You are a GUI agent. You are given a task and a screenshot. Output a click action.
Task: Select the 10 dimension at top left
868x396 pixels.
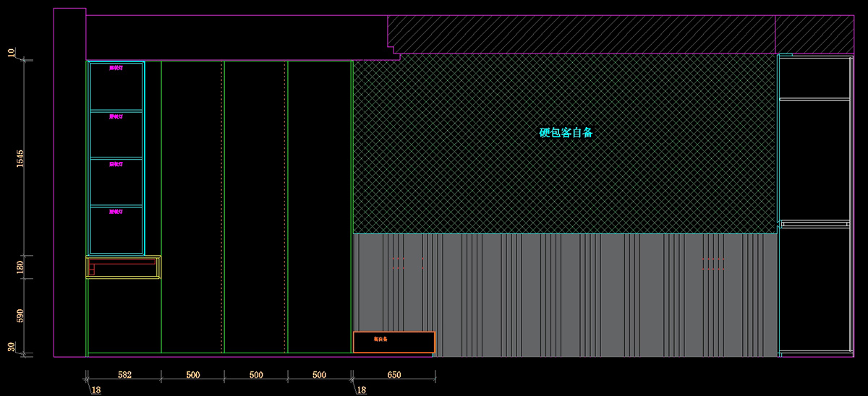(x=12, y=53)
